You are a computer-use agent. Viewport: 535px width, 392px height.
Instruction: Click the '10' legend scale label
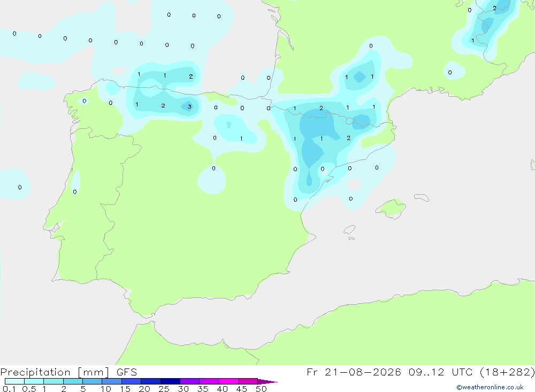106,389
